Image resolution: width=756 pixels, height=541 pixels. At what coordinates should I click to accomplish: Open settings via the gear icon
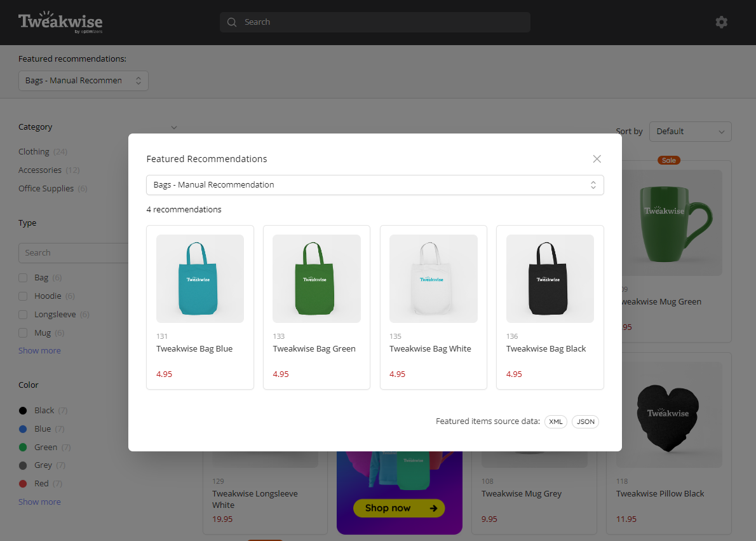coord(721,22)
